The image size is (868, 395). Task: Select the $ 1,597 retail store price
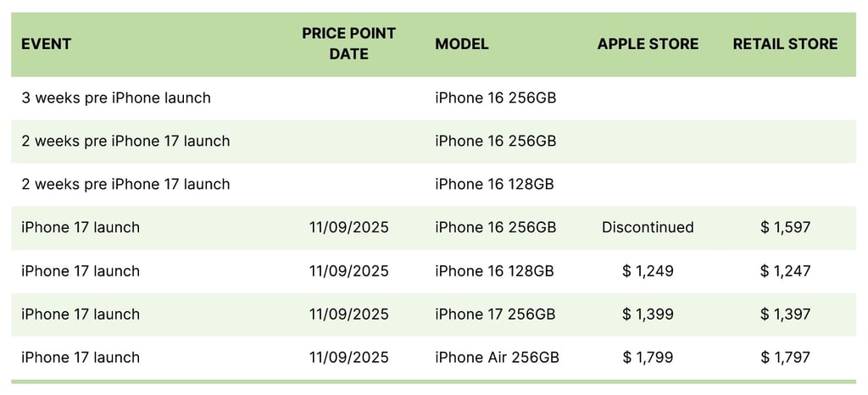click(x=785, y=227)
